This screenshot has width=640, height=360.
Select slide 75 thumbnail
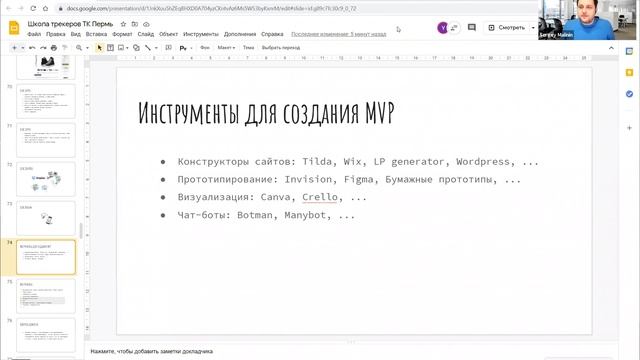46,296
